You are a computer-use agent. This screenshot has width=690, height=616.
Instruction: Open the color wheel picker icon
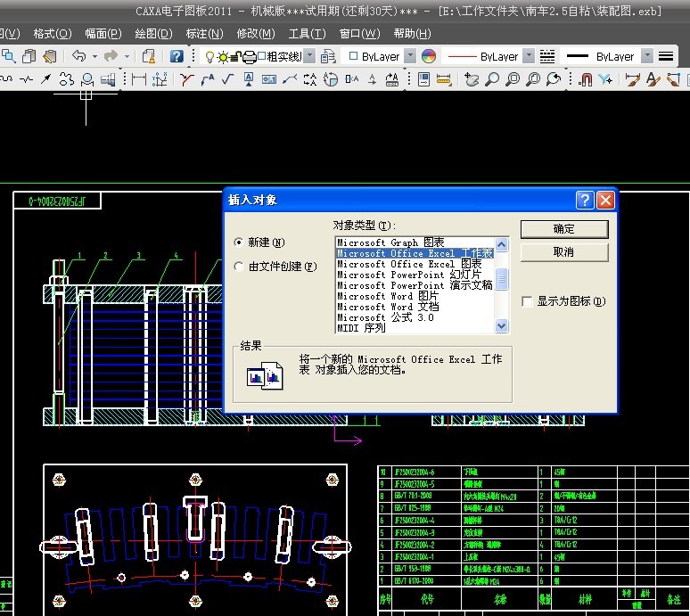429,56
